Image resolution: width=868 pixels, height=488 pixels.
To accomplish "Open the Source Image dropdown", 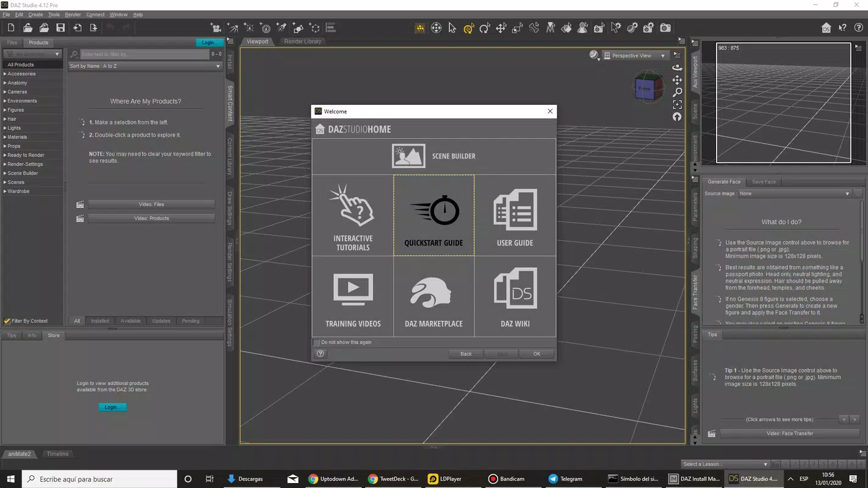I will [x=794, y=194].
